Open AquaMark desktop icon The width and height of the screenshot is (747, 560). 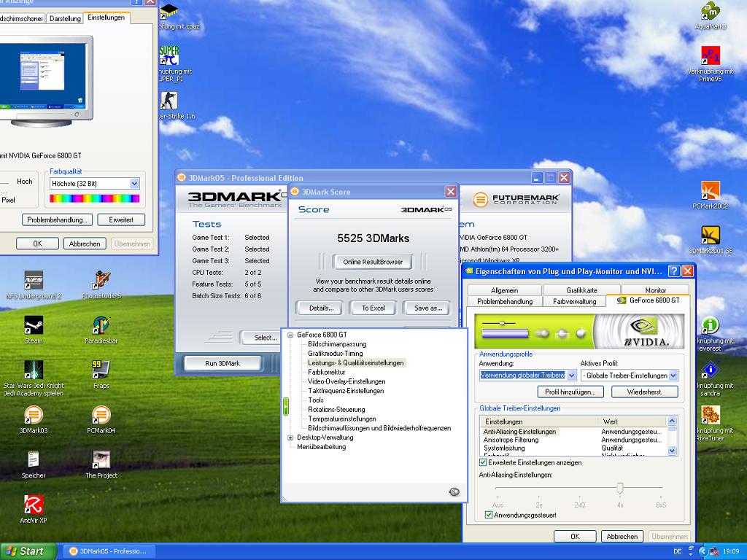(711, 11)
